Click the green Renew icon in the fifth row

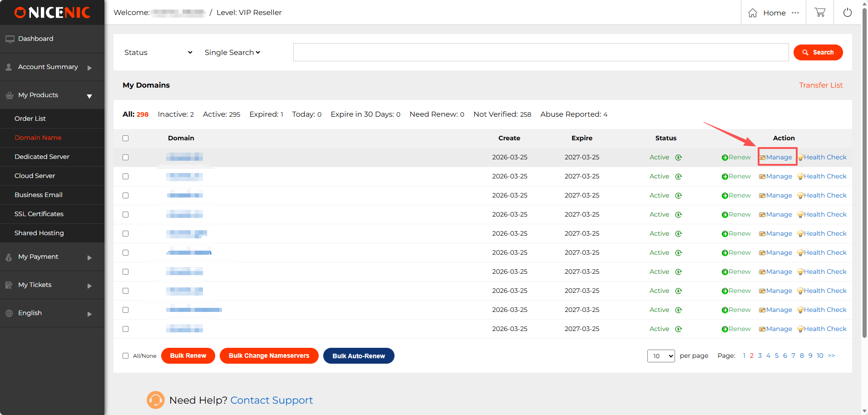[725, 234]
